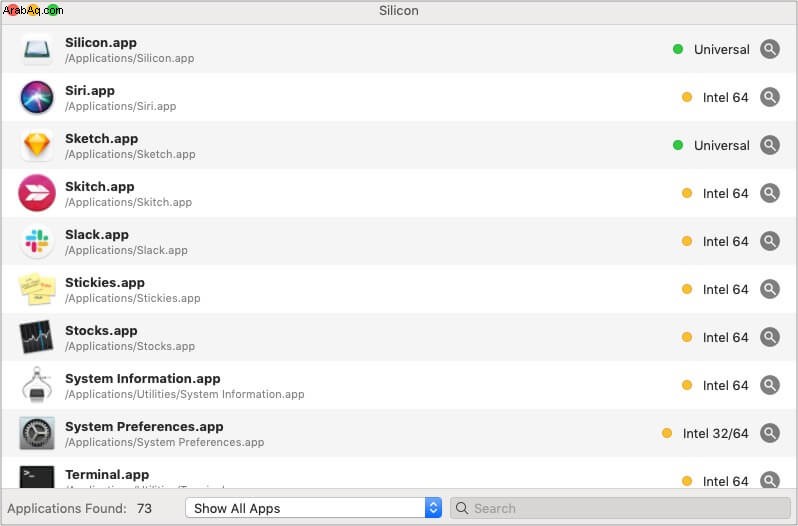The image size is (798, 526).
Task: Click the Slack.app icon
Action: (37, 241)
